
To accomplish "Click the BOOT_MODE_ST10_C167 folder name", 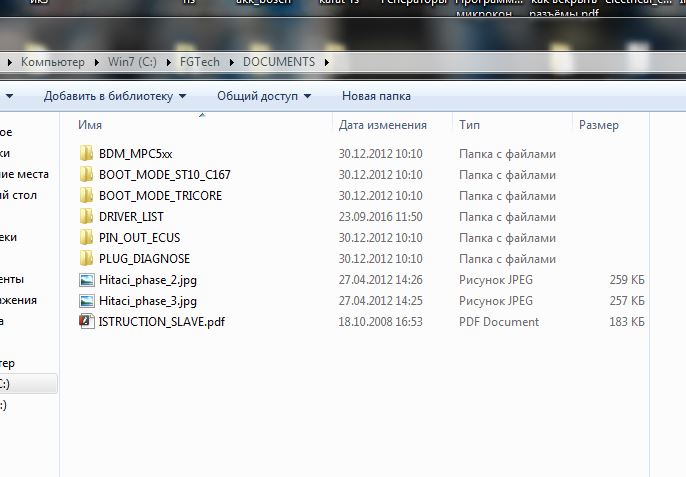I will pos(164,175).
